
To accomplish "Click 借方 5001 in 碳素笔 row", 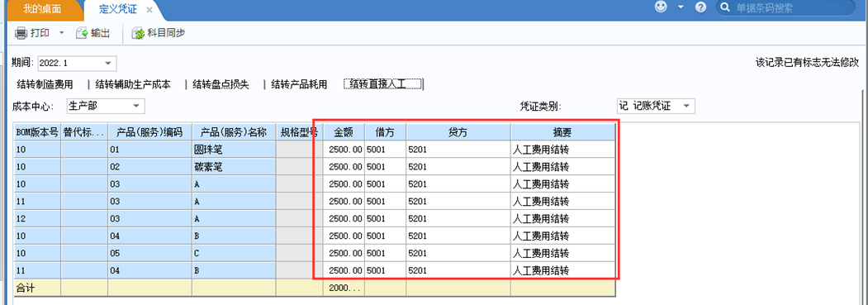I will point(386,167).
